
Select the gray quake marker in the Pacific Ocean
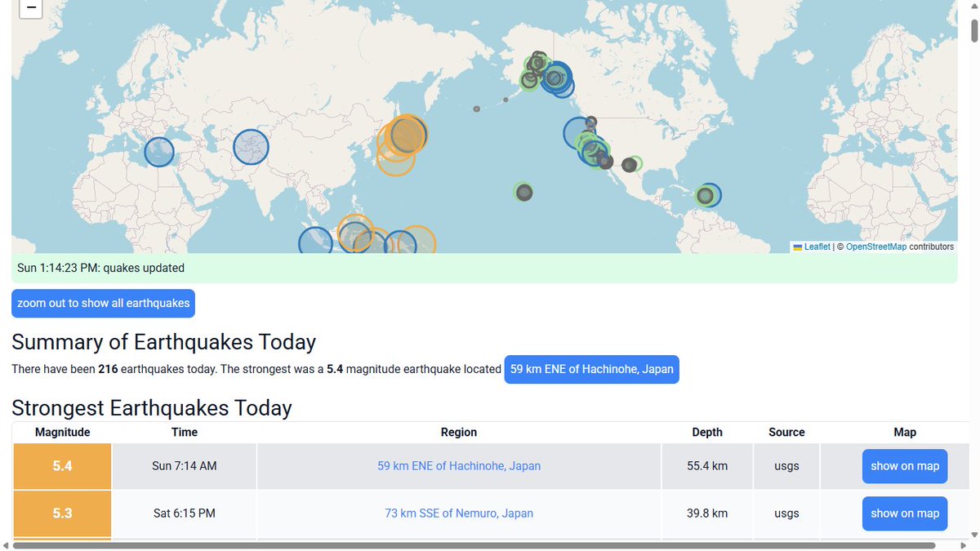click(x=523, y=192)
